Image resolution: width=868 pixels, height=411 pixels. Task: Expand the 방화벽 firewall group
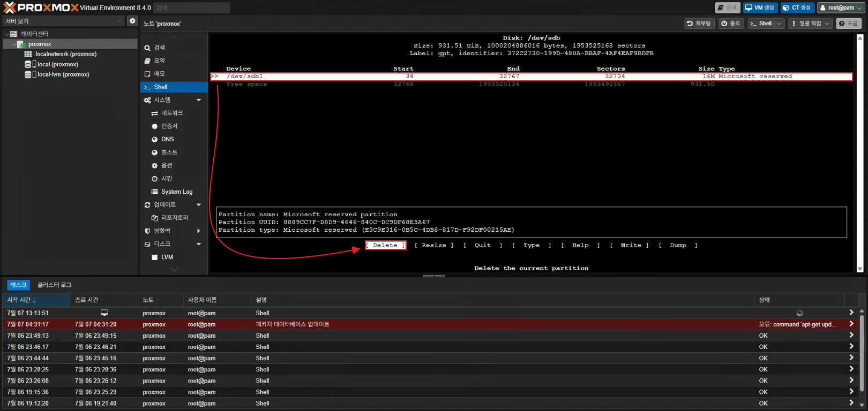199,231
